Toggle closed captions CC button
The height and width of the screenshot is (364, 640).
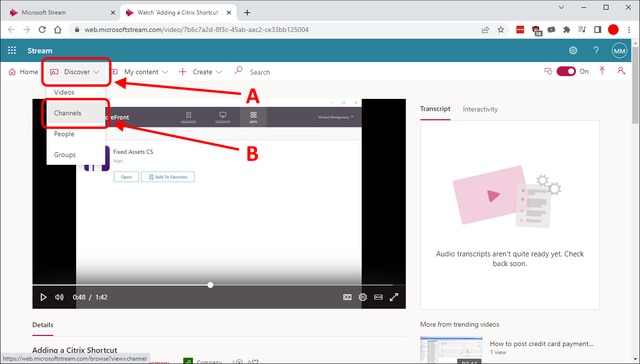tap(347, 297)
